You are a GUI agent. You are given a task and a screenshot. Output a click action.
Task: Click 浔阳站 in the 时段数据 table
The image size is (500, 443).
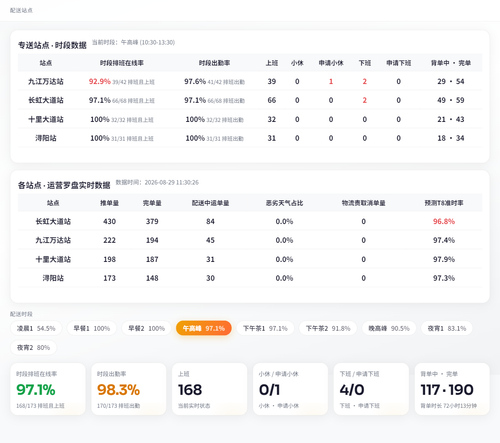pos(46,138)
